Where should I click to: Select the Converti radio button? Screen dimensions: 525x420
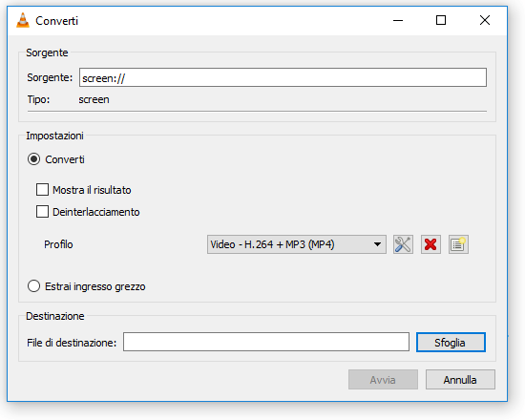[x=33, y=159]
